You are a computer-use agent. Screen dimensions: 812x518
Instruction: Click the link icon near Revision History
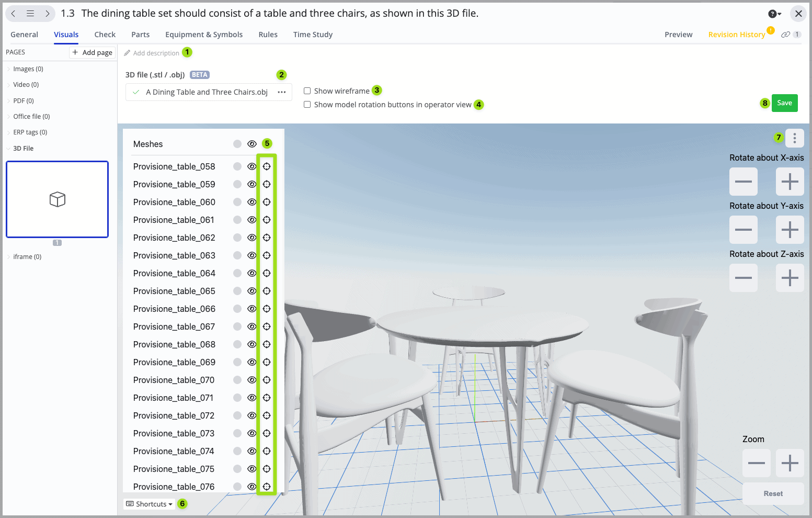coord(786,34)
